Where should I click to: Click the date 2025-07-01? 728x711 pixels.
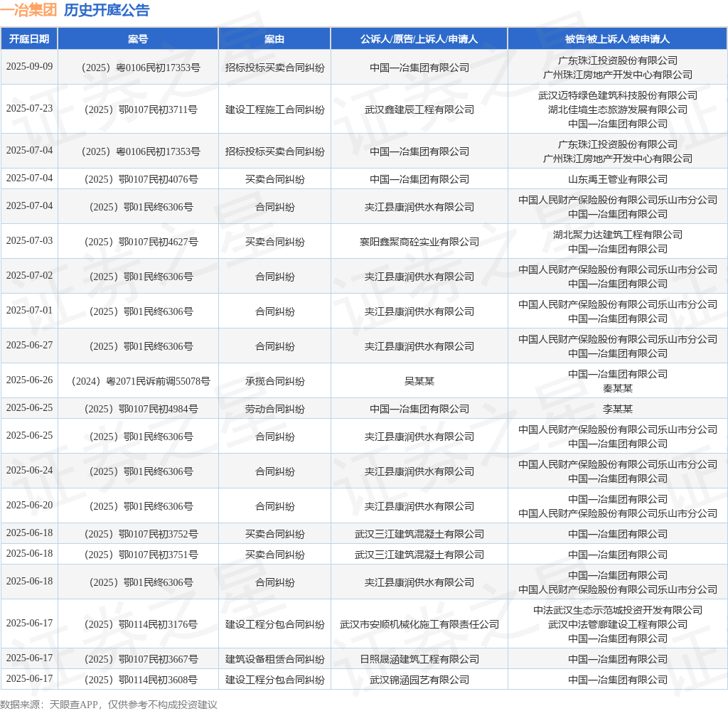coord(29,310)
